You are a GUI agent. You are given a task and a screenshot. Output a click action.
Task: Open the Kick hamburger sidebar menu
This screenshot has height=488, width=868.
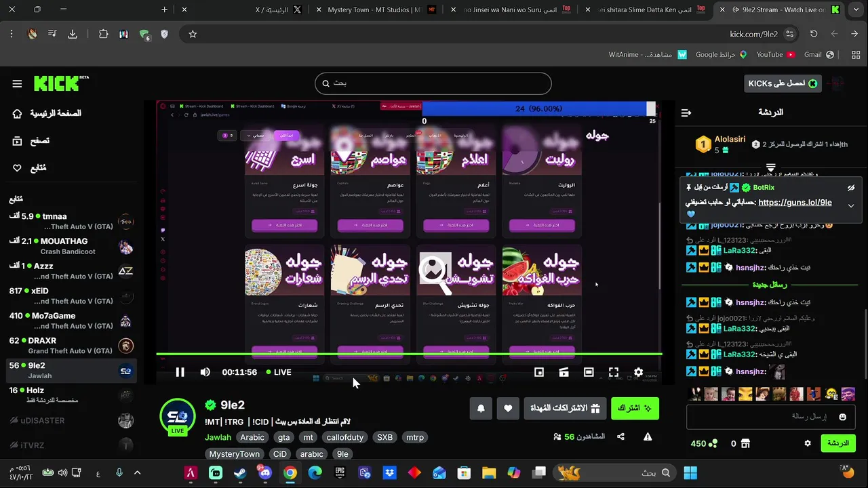pyautogui.click(x=17, y=84)
